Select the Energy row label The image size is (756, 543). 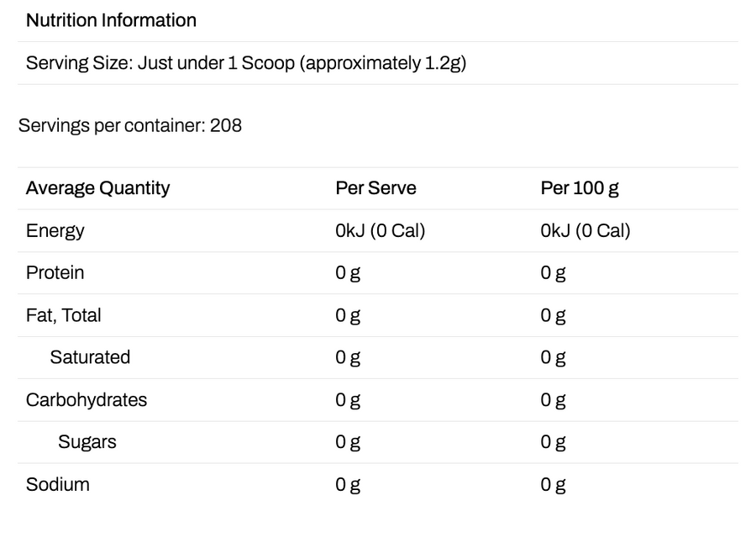point(55,230)
